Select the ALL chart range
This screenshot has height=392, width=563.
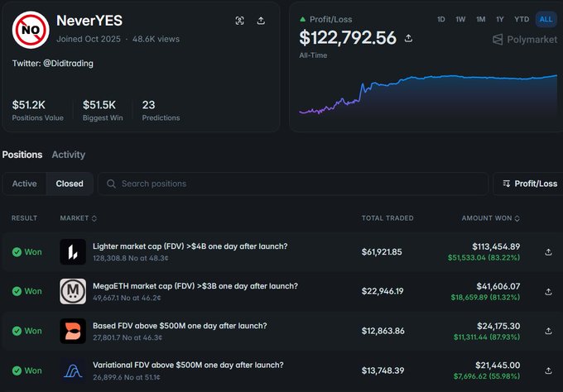[x=546, y=19]
